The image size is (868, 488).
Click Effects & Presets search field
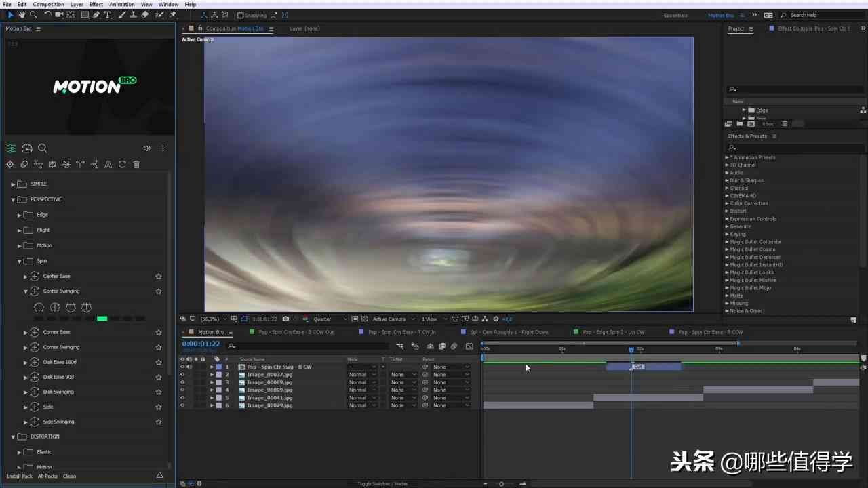click(795, 147)
